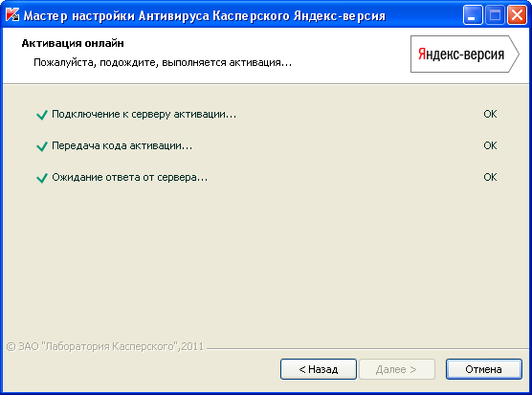The width and height of the screenshot is (532, 395).
Task: Click the Kaspersky logo icon in title bar
Action: coord(12,15)
